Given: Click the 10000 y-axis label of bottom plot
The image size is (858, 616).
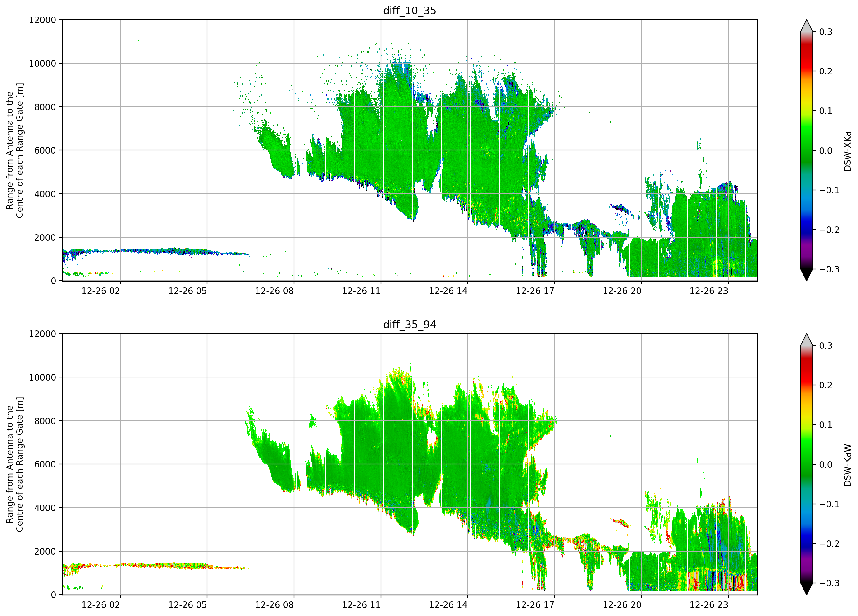Looking at the screenshot, I should click(42, 378).
